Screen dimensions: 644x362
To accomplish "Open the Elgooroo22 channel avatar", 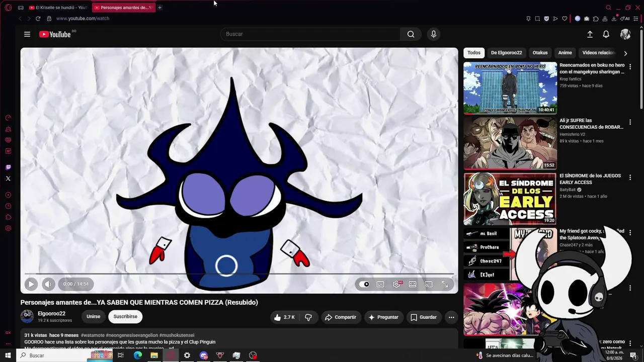I will click(x=27, y=317).
